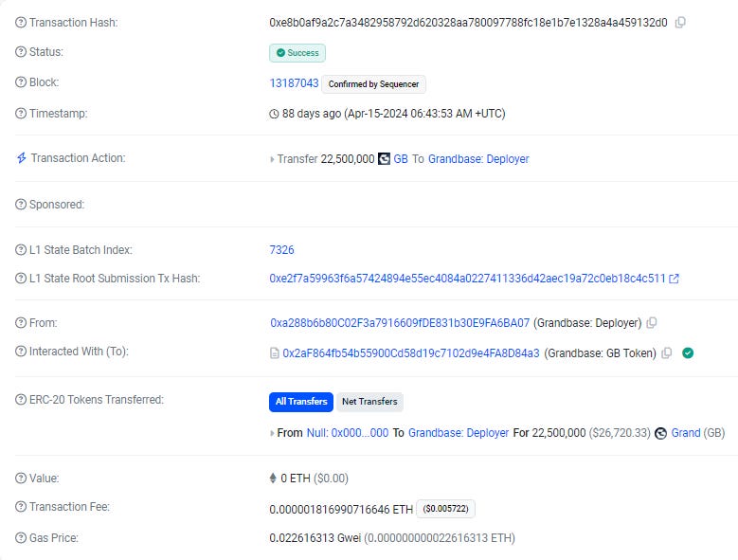Open GB token link in Transaction Action

[x=401, y=159]
